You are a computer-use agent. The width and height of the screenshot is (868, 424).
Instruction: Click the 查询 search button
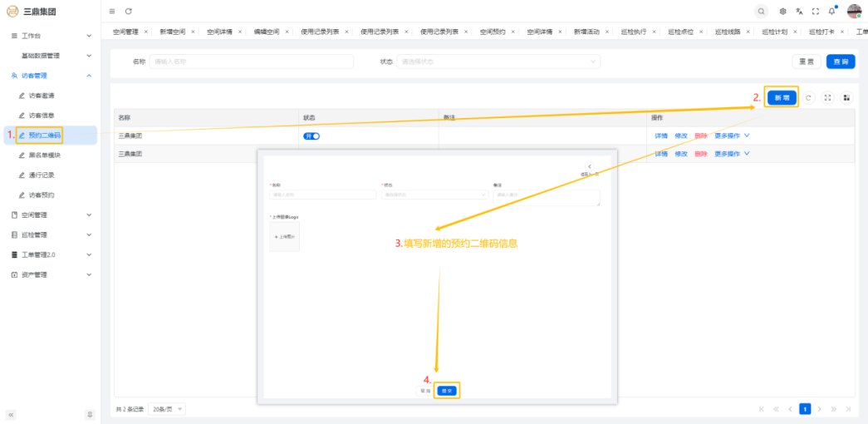coord(841,62)
